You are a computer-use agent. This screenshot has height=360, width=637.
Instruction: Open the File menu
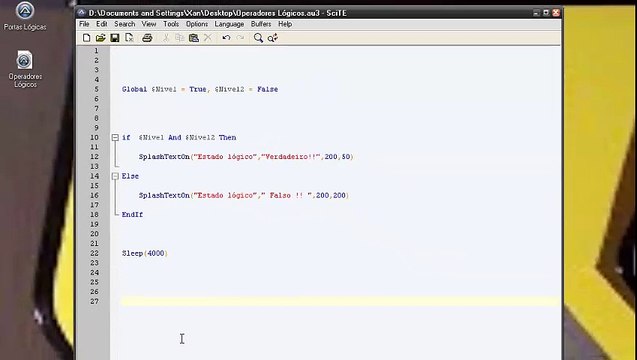click(x=84, y=24)
